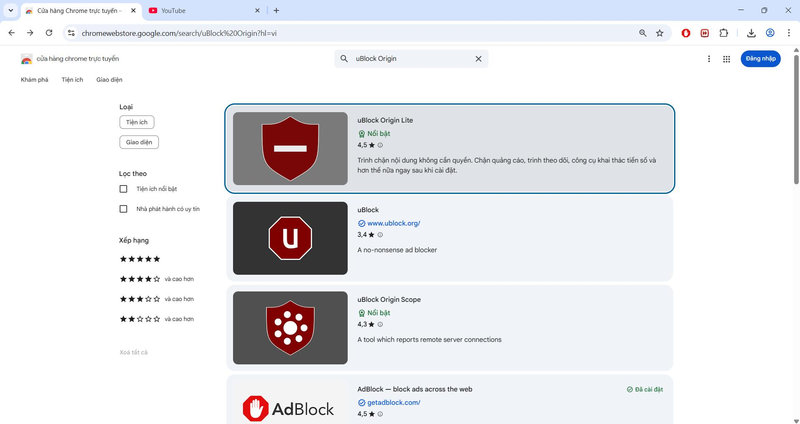Select four stars và cao hơn filter
800x424 pixels.
157,279
